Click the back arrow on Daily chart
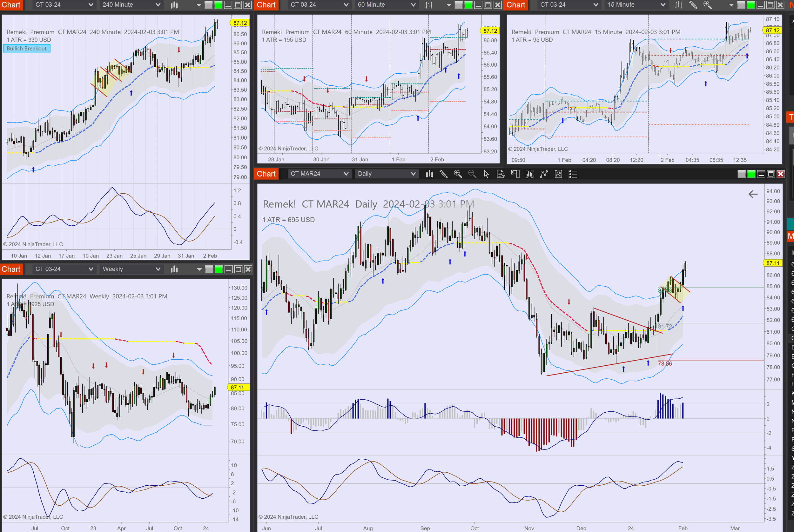The height and width of the screenshot is (532, 794). tap(753, 194)
